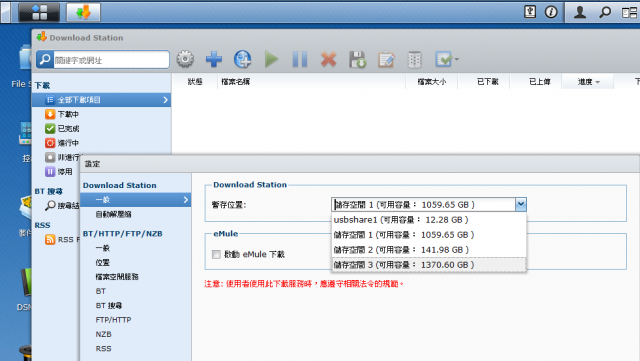The width and height of the screenshot is (640, 361).
Task: Choose 儲存空間 2 141.98 GB option
Action: pyautogui.click(x=429, y=250)
